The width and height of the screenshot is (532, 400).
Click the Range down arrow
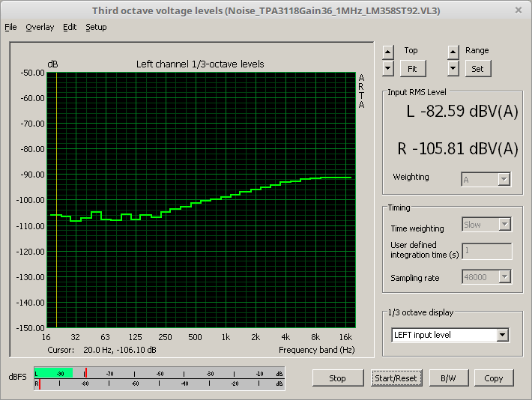point(453,68)
